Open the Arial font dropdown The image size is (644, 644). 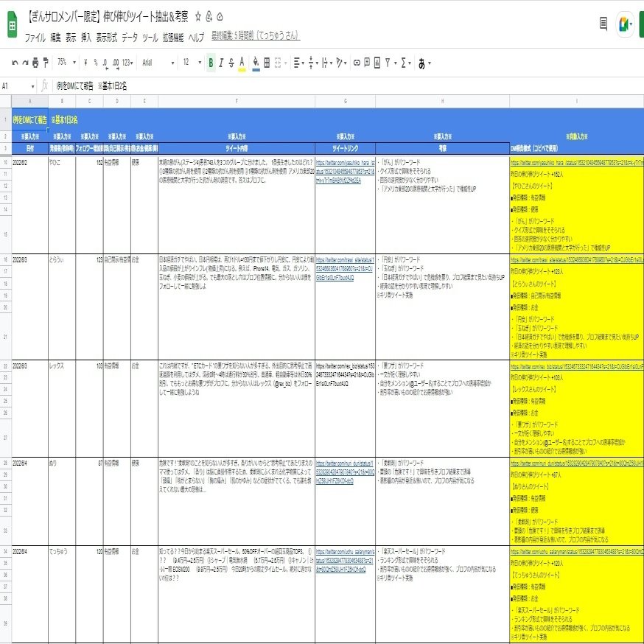point(158,63)
